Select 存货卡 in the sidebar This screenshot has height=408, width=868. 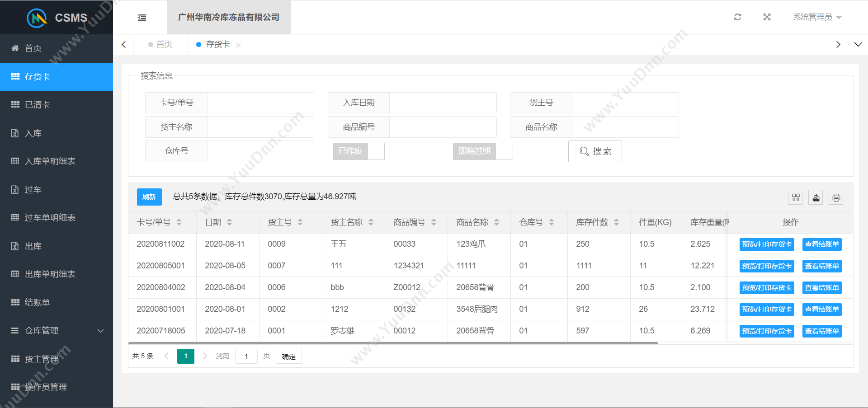pyautogui.click(x=57, y=77)
